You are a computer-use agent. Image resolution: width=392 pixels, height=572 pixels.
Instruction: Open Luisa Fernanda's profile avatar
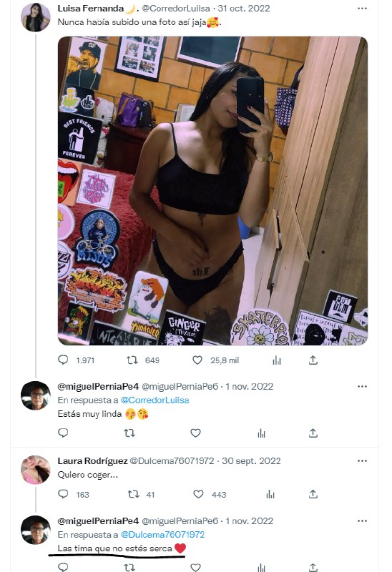[35, 17]
